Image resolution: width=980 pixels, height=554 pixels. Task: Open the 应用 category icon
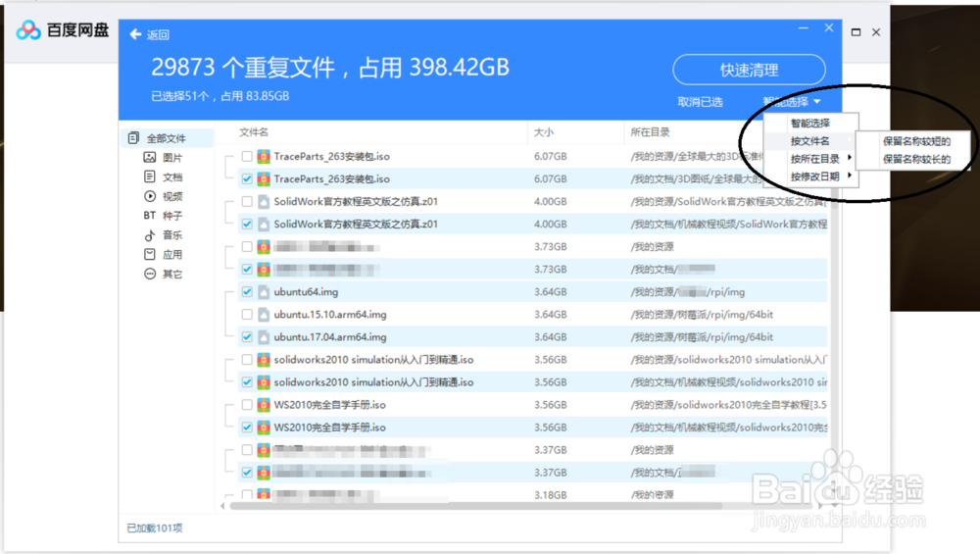point(149,255)
